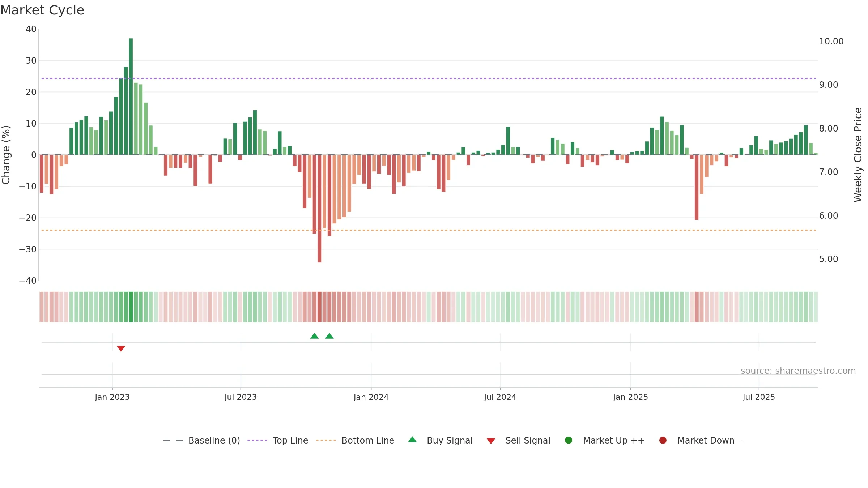Image resolution: width=868 pixels, height=488 pixels.
Task: Click the green Market Up legend dot
Action: pyautogui.click(x=569, y=440)
